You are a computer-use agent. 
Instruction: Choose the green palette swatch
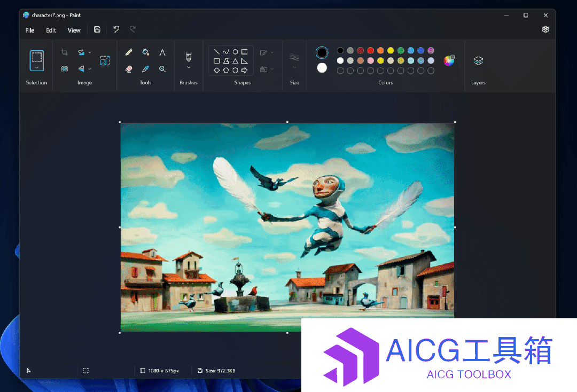tap(401, 50)
